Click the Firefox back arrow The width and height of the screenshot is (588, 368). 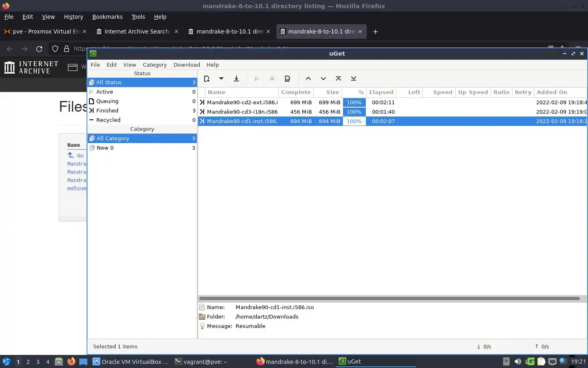tap(10, 49)
